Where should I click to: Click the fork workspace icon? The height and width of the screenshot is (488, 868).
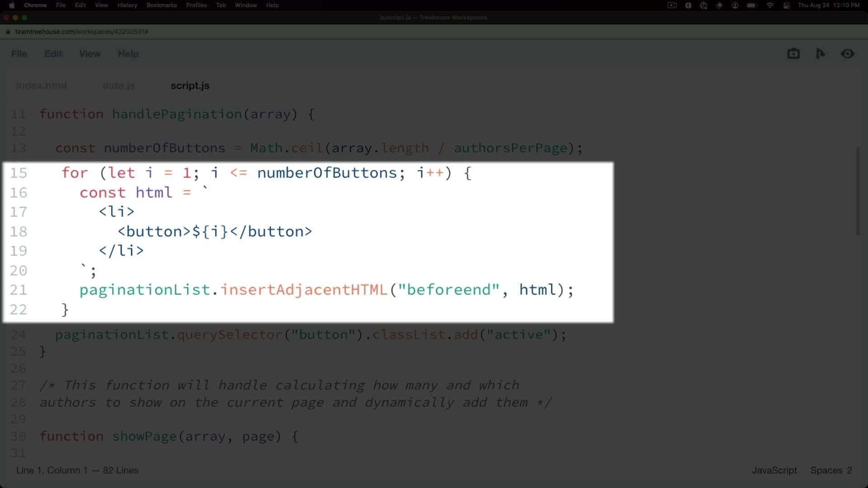(x=820, y=54)
